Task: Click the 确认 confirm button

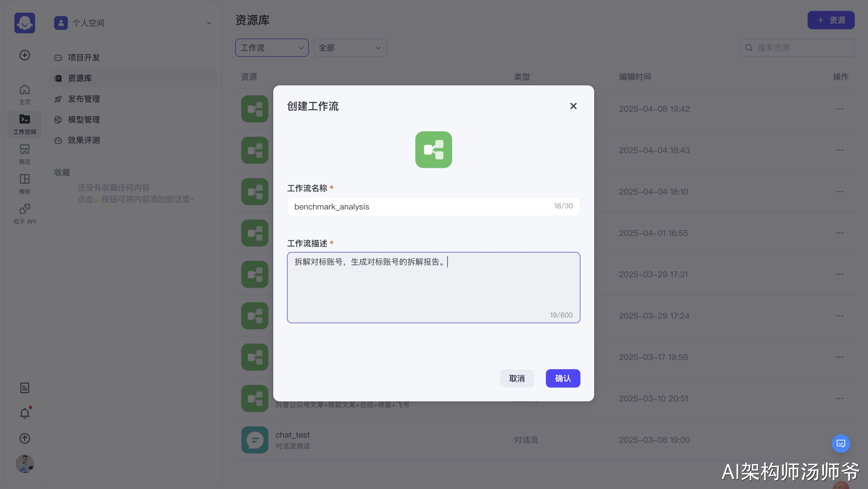Action: 563,378
